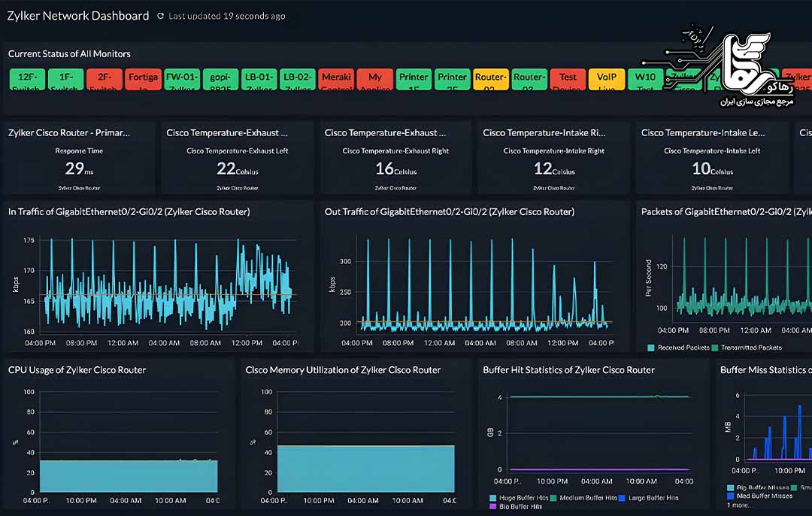The height and width of the screenshot is (516, 812).
Task: Expand the '1 more..' legend entries
Action: (736, 507)
